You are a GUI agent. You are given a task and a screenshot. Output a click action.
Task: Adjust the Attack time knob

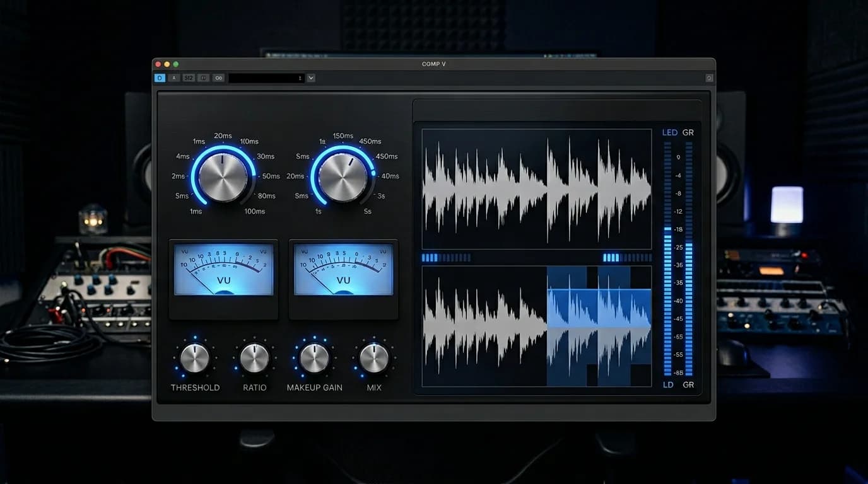tap(223, 176)
